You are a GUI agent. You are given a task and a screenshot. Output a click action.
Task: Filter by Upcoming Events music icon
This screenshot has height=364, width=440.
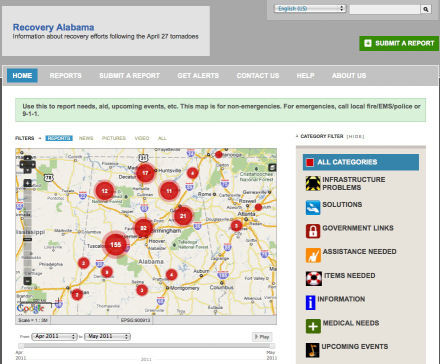pos(312,350)
